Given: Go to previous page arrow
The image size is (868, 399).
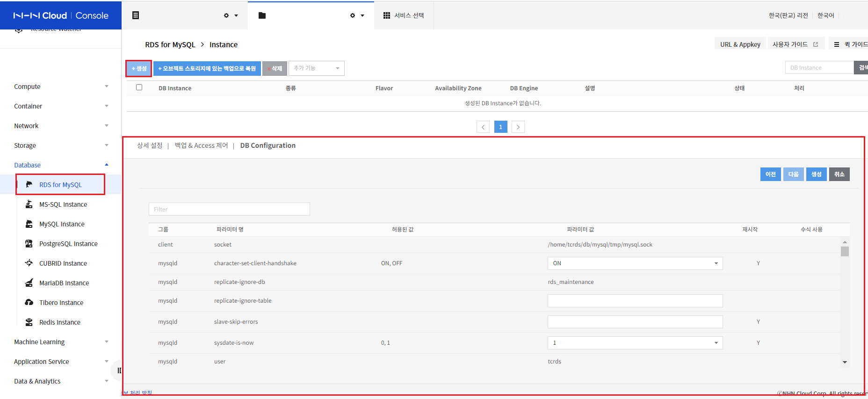Looking at the screenshot, I should 483,127.
